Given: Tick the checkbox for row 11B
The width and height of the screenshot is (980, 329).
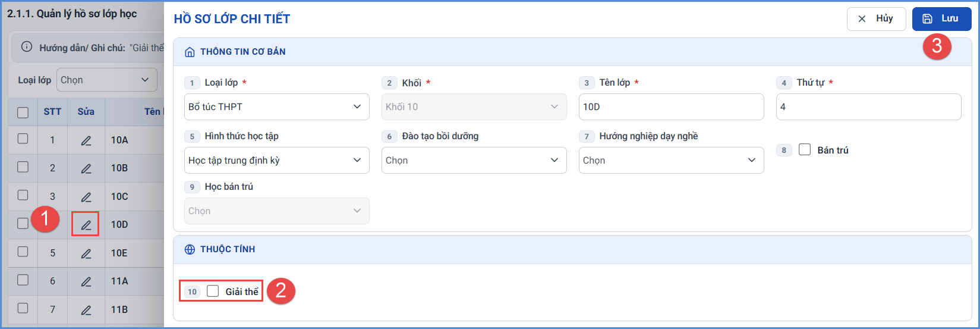Looking at the screenshot, I should [x=23, y=308].
